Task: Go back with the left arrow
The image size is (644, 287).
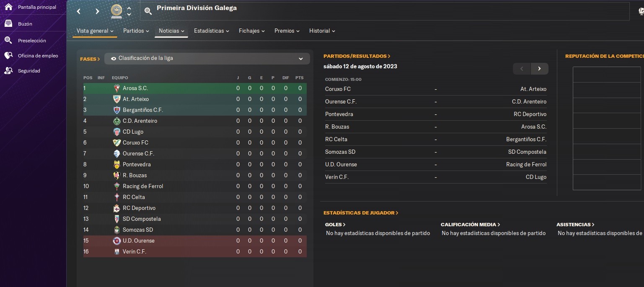Action: click(79, 11)
